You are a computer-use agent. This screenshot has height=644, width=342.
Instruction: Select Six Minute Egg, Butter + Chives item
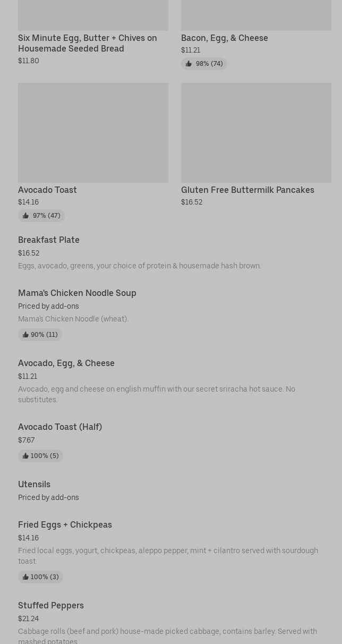tap(88, 43)
